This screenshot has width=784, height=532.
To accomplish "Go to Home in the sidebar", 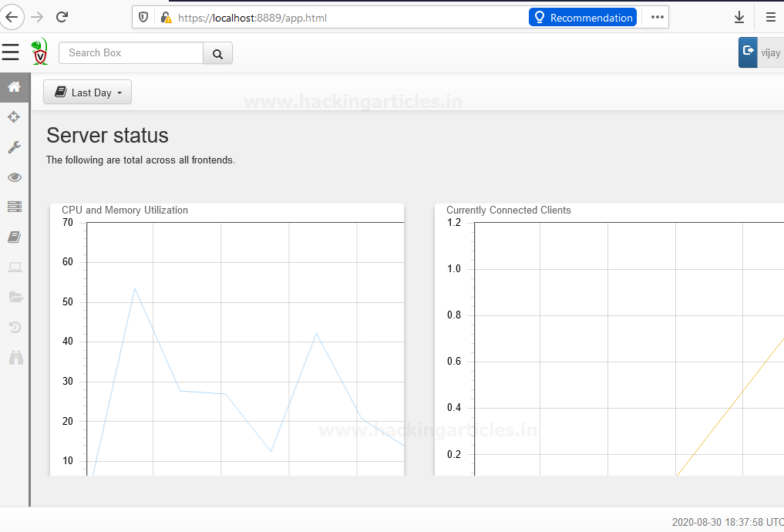I will click(x=14, y=87).
